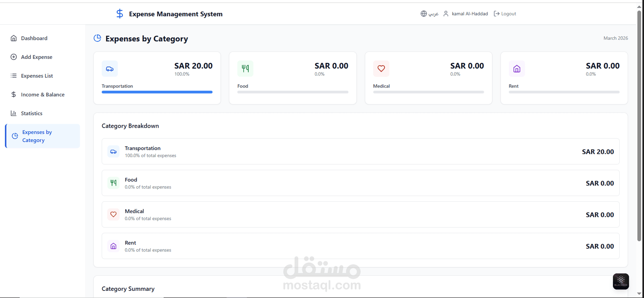Open Income & Balance section

pos(43,94)
